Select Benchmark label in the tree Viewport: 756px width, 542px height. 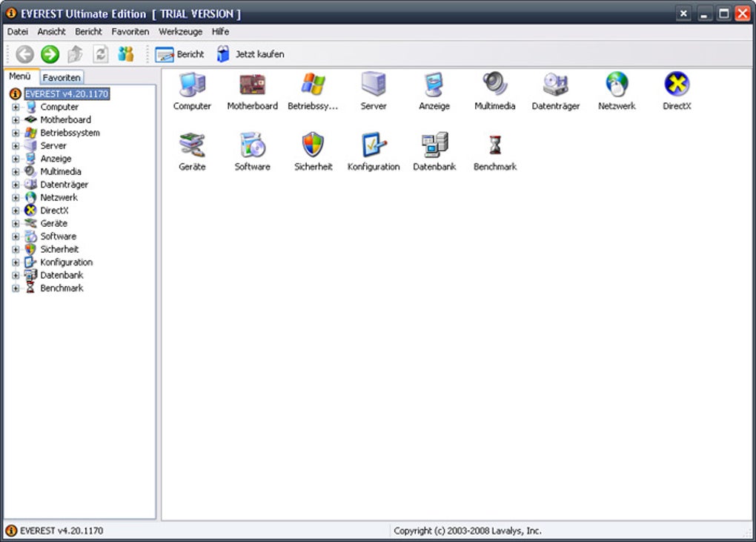(62, 288)
